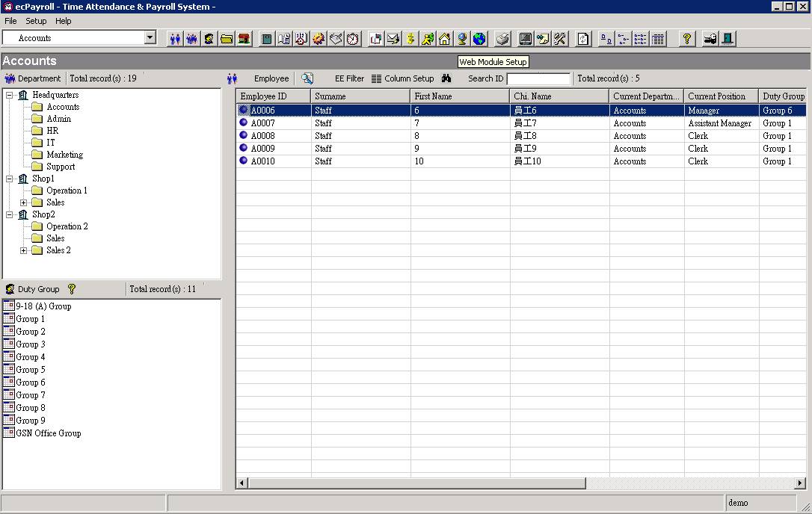This screenshot has height=514, width=812.
Task: Click the table's right scroll arrow
Action: (x=800, y=483)
